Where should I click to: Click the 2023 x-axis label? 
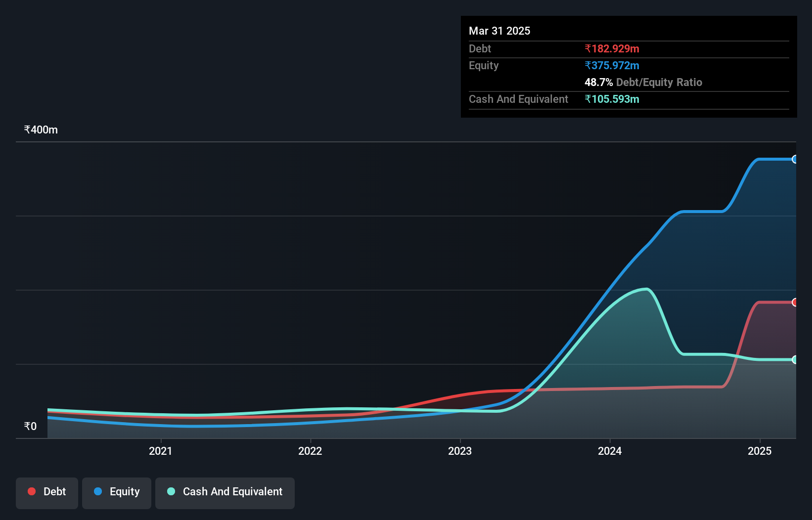(x=460, y=451)
